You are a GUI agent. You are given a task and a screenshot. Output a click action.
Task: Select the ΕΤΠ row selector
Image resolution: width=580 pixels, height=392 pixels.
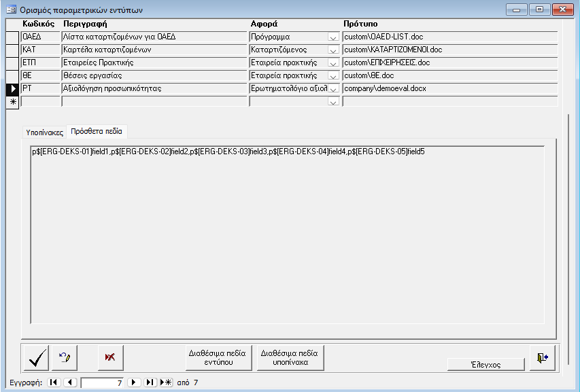click(x=12, y=63)
